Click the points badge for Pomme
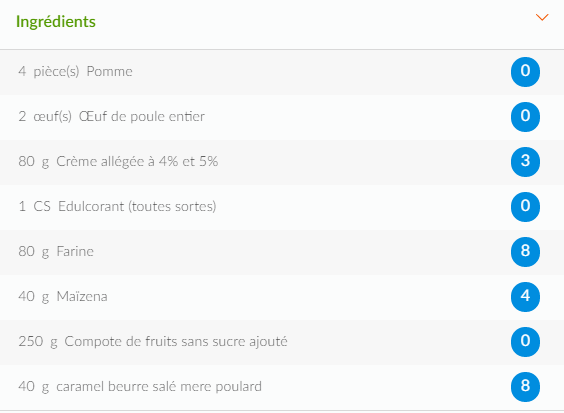Screen dimensions: 564x413 525,72
